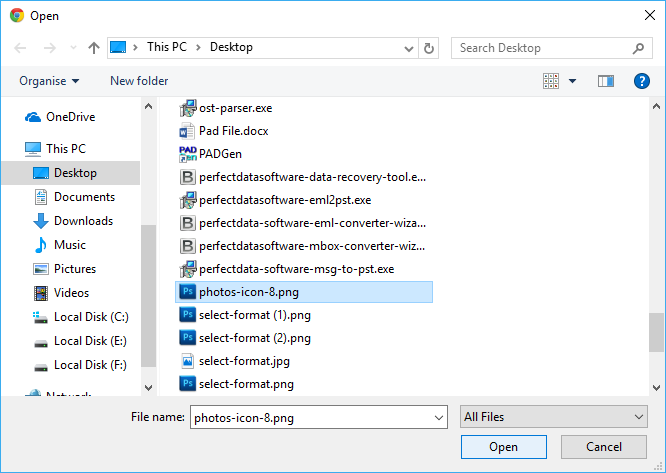
Task: Select perfectdatasoftware-data-recovery-tool file
Action: pyautogui.click(x=312, y=177)
